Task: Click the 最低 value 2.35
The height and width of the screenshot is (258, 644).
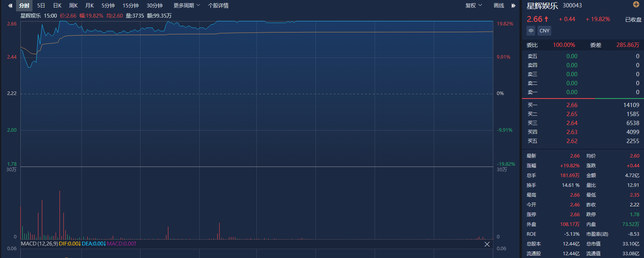Action: [635, 195]
